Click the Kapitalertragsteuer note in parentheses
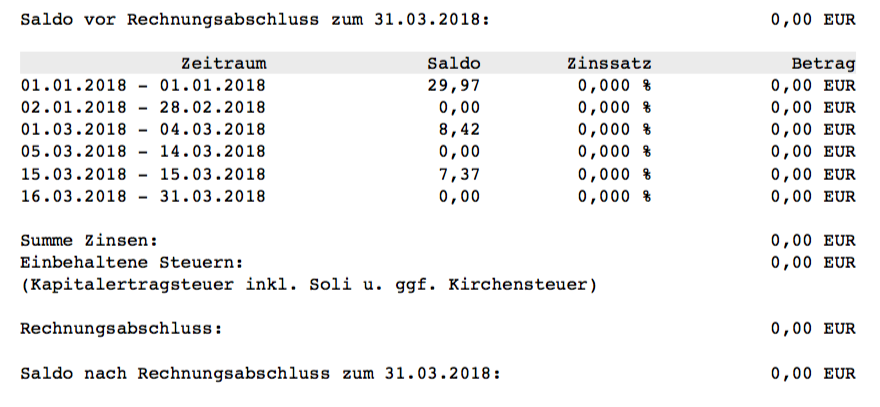The image size is (880, 407). [x=309, y=285]
